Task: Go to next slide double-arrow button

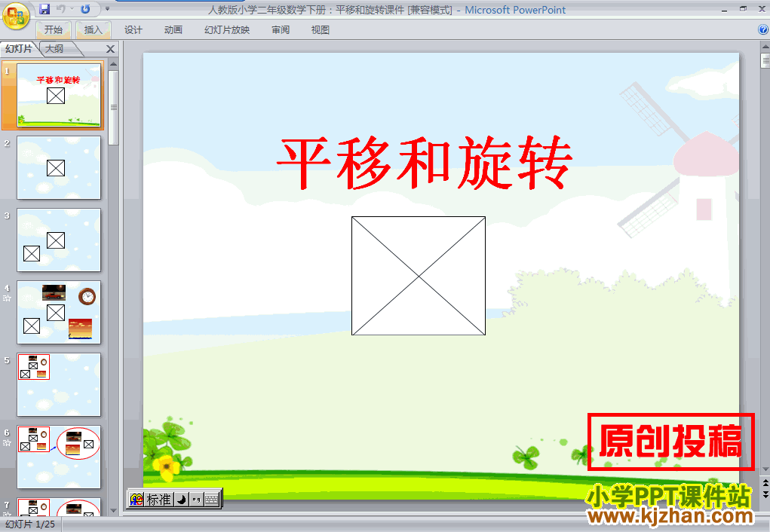Action: pyautogui.click(x=765, y=494)
